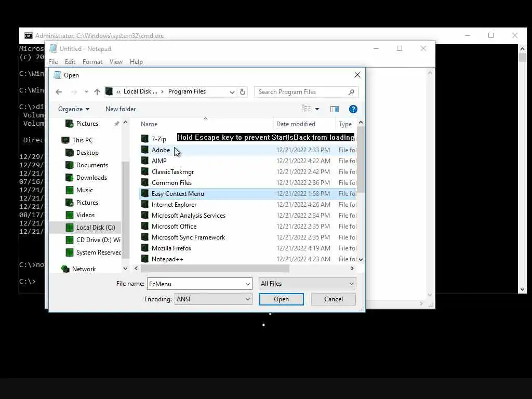Expand the File name history dropdown
The height and width of the screenshot is (399, 532).
[x=248, y=284]
